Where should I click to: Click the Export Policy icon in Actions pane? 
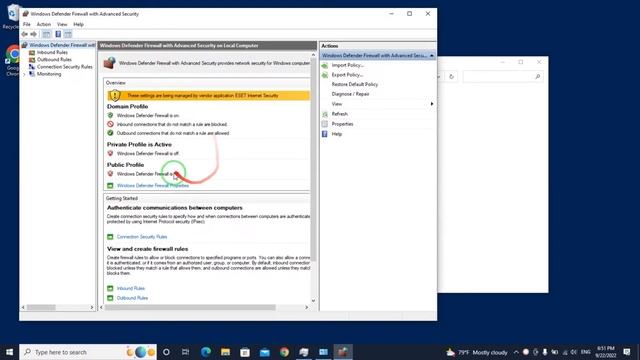coord(325,75)
